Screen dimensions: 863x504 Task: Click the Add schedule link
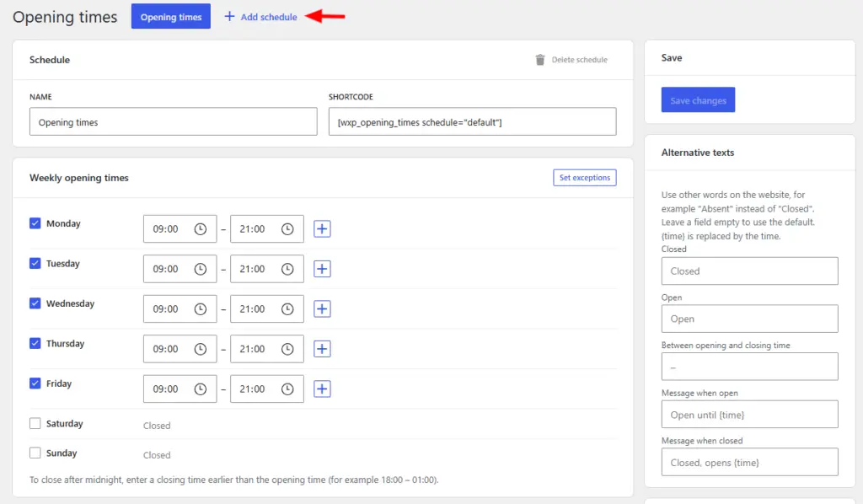(261, 17)
